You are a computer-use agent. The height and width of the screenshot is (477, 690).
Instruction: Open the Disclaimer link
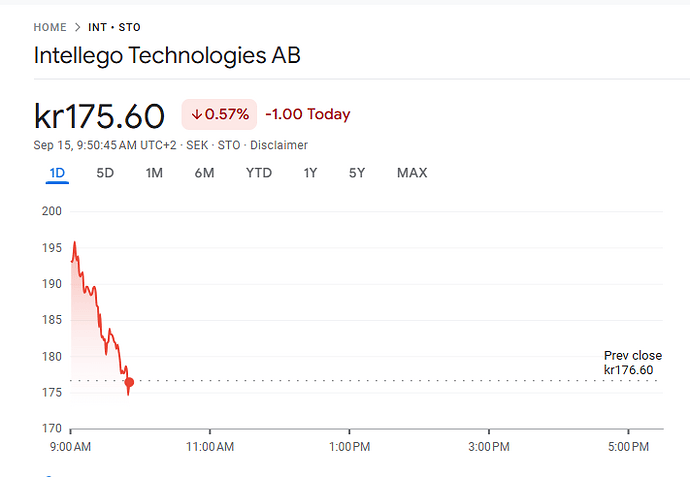pyautogui.click(x=279, y=145)
